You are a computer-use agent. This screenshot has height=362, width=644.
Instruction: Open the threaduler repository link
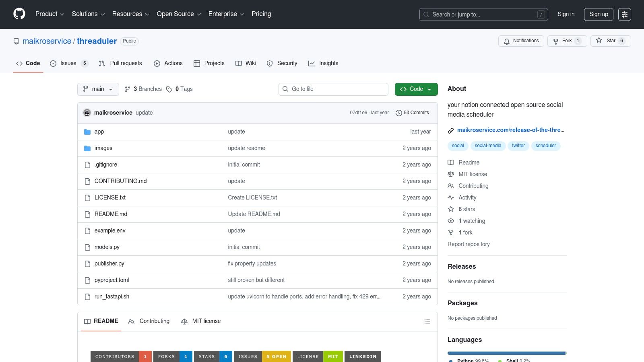(x=97, y=41)
